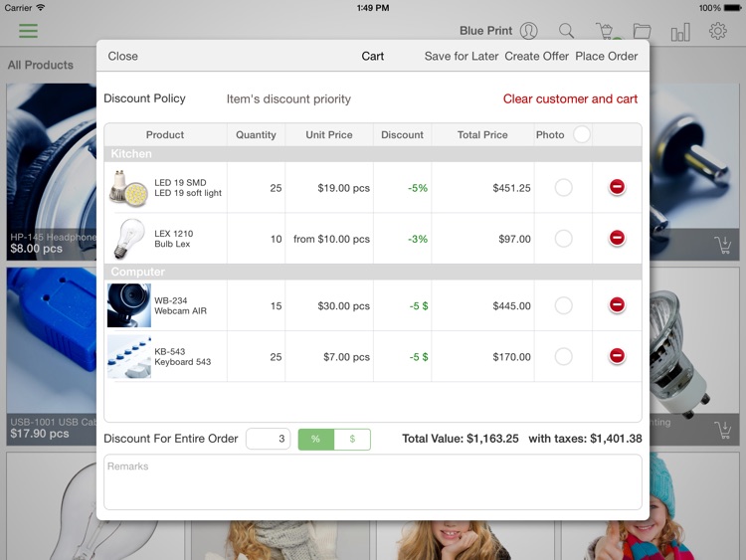This screenshot has height=560, width=746.
Task: Select percent discount type
Action: coord(316,440)
